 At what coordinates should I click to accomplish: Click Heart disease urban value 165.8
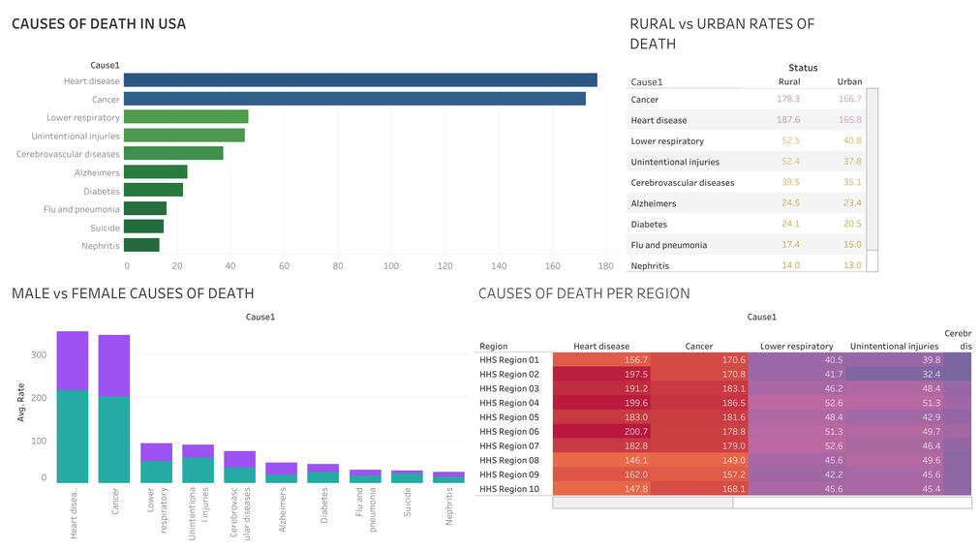pos(849,120)
